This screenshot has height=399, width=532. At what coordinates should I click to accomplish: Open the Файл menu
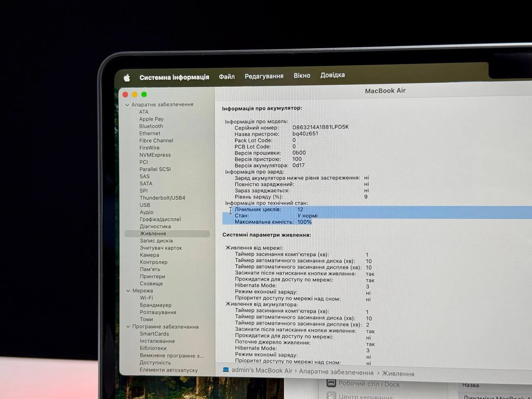point(227,76)
